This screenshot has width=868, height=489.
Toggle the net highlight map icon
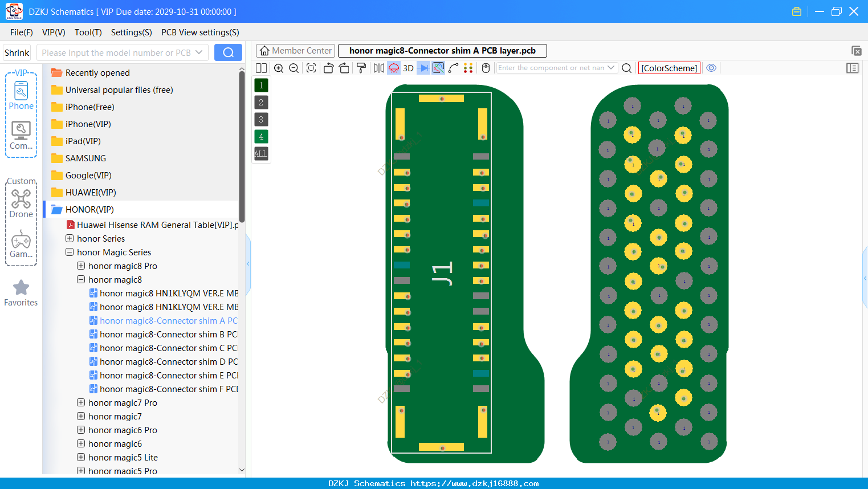pos(438,68)
